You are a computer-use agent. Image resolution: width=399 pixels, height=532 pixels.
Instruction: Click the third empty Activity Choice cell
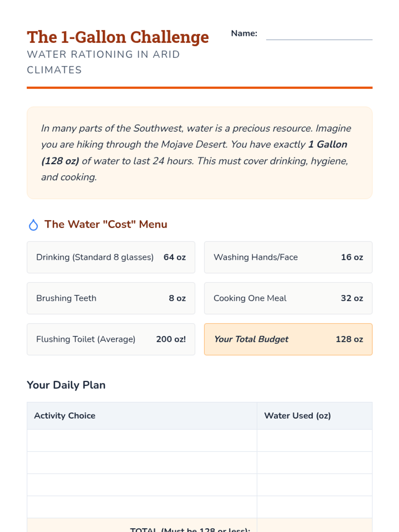(x=142, y=485)
